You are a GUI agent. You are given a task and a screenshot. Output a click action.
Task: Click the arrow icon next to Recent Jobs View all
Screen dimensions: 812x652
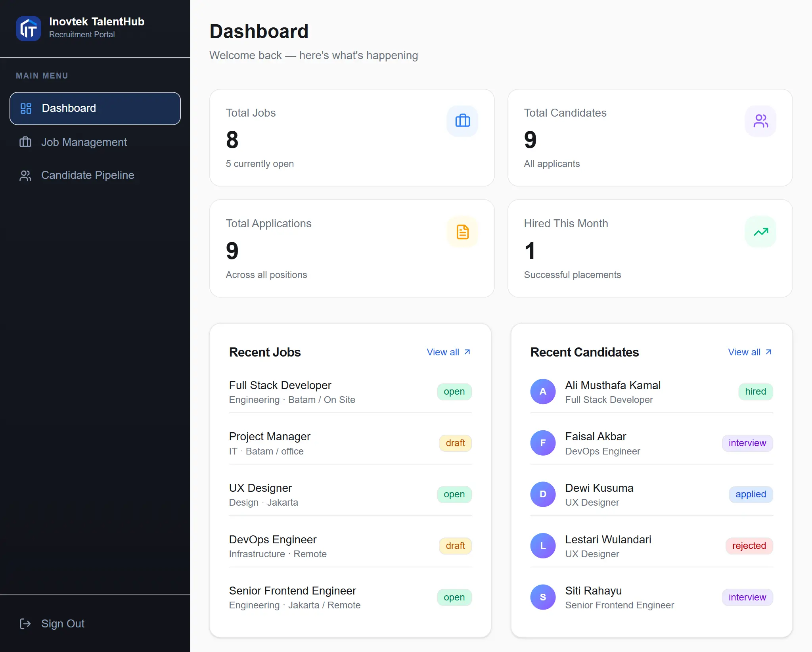click(467, 352)
